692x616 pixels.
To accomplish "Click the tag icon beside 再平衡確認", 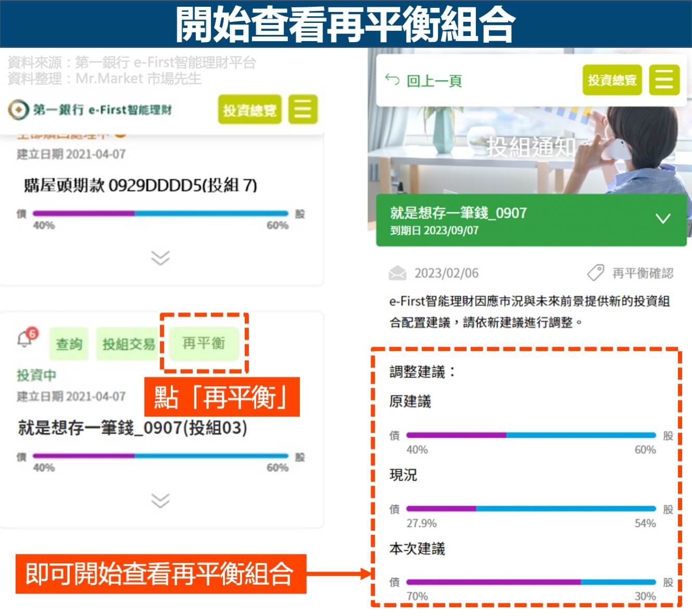I will (x=595, y=273).
